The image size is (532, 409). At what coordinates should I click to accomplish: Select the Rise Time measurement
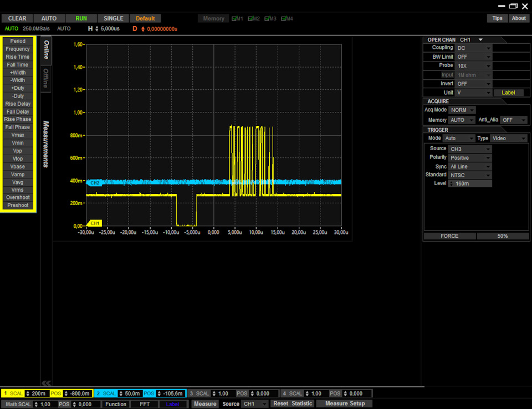[18, 57]
